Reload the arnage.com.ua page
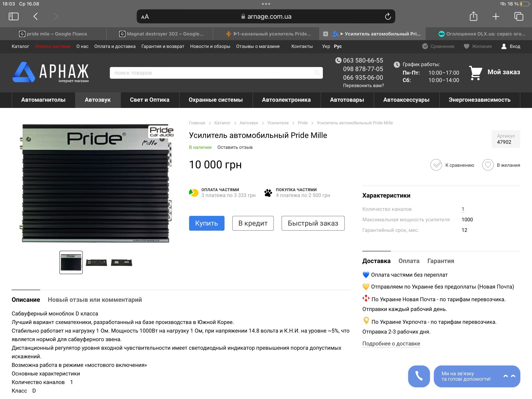Screen dimensions: 532x399 tap(388, 16)
